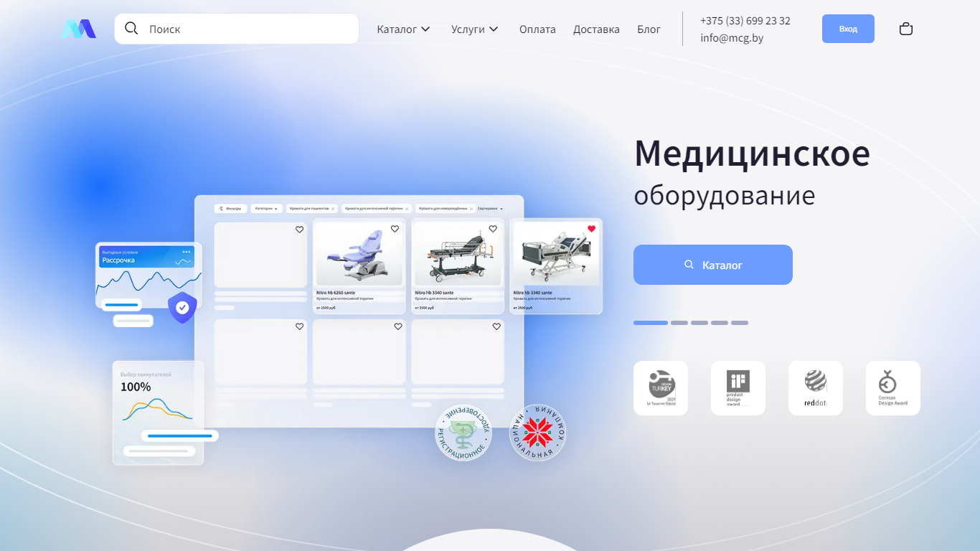980x551 pixels.
Task: Open the shopping cart icon
Action: point(906,29)
